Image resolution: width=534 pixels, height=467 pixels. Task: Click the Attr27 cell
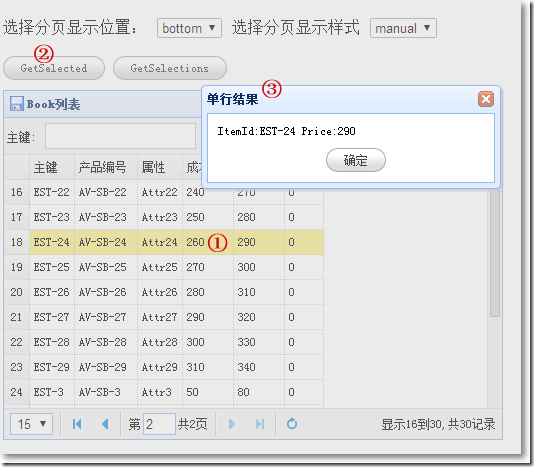point(159,317)
